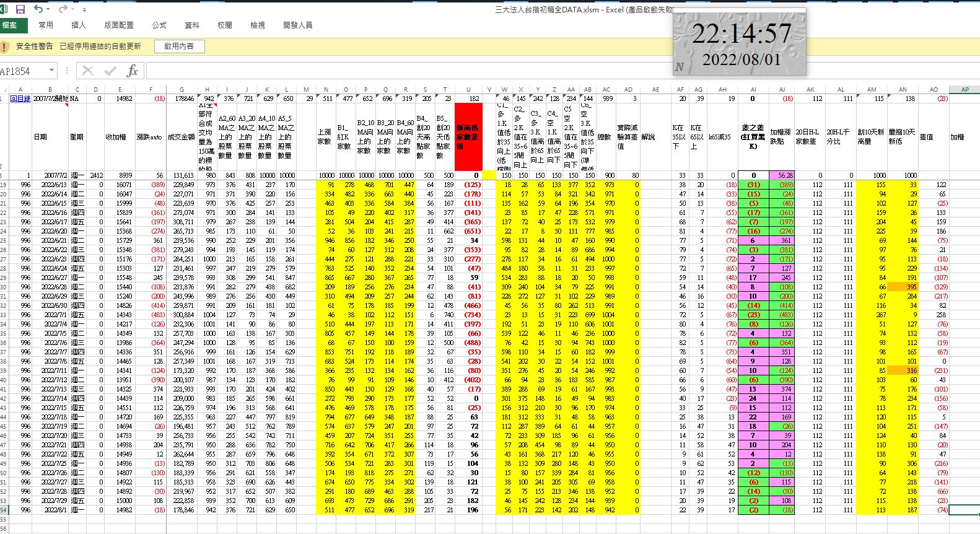
Task: Select column header AP
Action: coord(965,90)
